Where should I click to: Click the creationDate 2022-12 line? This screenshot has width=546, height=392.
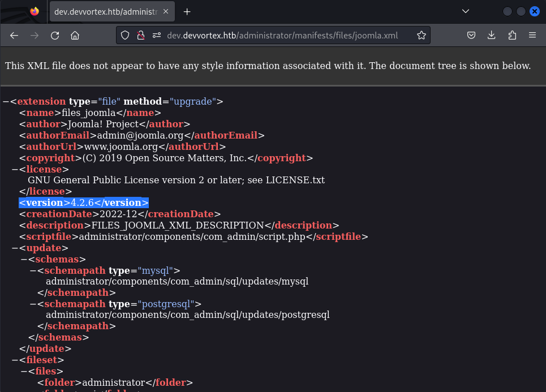point(120,214)
